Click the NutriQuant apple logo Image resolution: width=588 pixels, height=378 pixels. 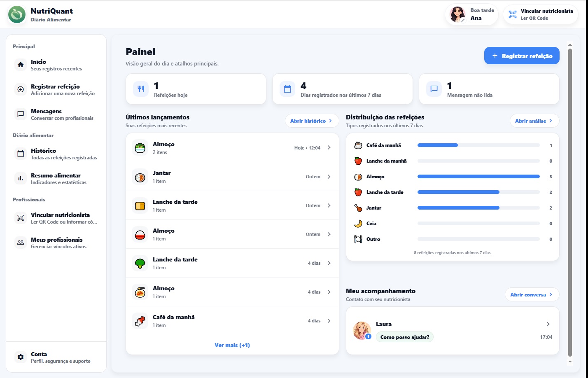tap(16, 15)
